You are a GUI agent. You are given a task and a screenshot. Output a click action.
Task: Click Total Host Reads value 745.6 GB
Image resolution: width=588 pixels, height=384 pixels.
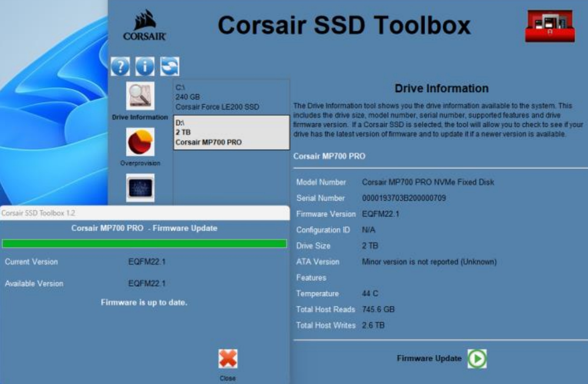click(378, 309)
